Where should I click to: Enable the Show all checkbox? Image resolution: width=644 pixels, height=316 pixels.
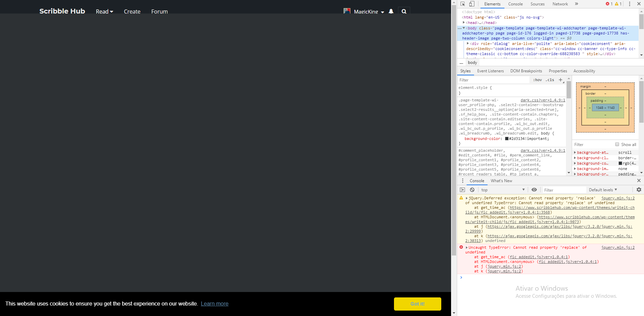pos(617,144)
